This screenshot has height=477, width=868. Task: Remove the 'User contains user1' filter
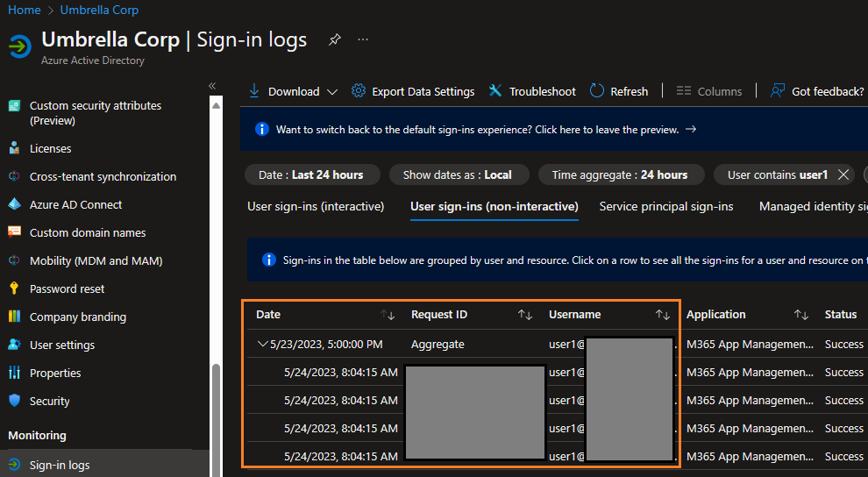point(843,174)
